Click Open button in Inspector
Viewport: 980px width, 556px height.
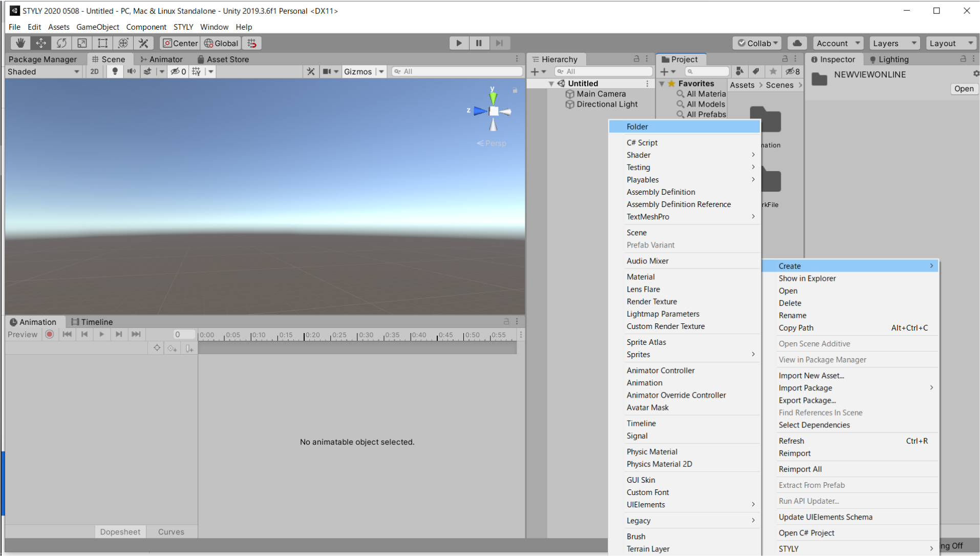click(964, 89)
